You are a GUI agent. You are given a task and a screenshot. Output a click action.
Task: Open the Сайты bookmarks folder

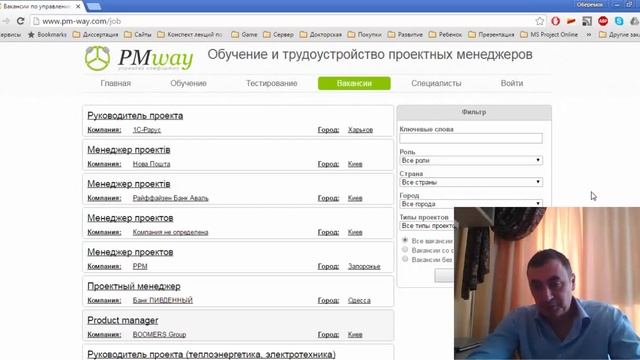pos(138,35)
